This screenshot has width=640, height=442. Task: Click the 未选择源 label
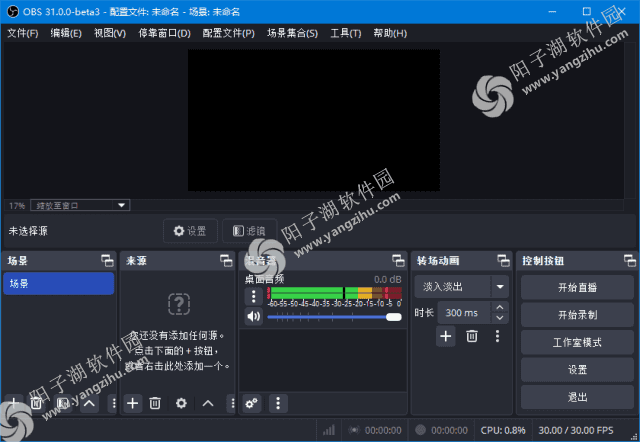pos(28,231)
